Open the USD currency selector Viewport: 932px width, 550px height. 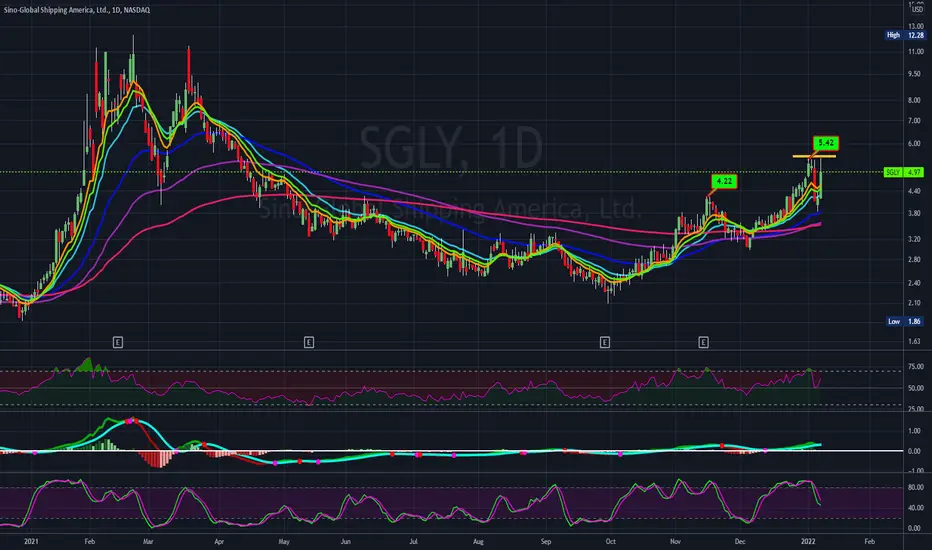pyautogui.click(x=918, y=10)
